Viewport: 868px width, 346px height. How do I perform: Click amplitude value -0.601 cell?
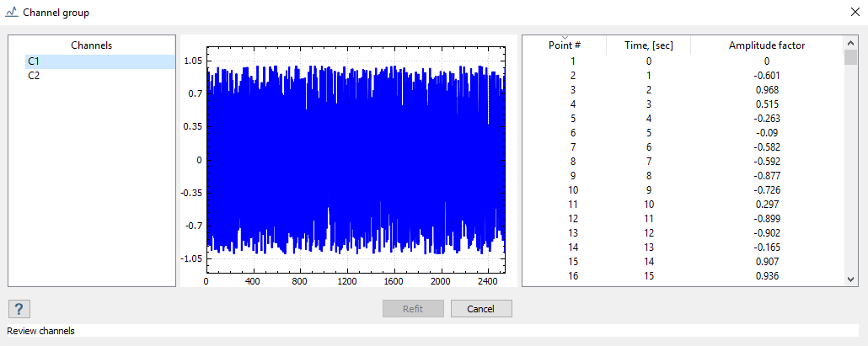766,76
